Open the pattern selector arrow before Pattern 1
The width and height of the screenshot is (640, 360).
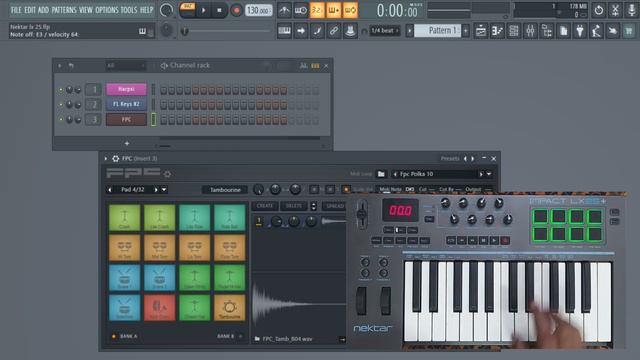point(409,31)
